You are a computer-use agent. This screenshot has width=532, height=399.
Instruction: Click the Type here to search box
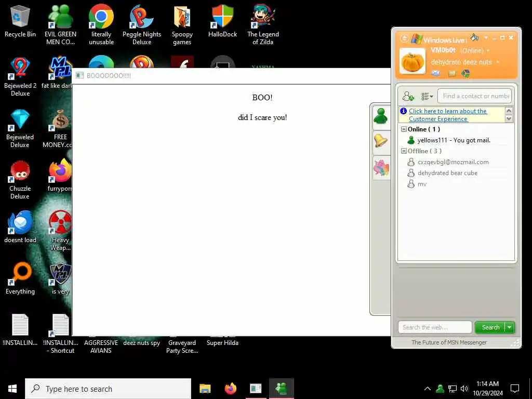click(108, 389)
